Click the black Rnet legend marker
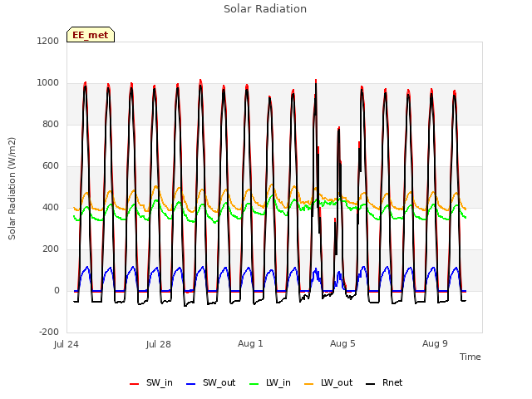Viewport: 532px width, 399px height. point(371,384)
